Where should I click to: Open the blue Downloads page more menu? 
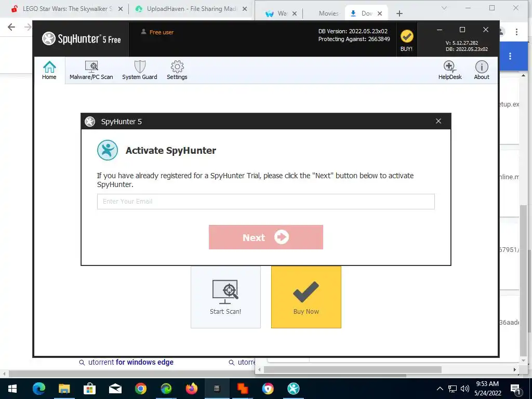(510, 56)
